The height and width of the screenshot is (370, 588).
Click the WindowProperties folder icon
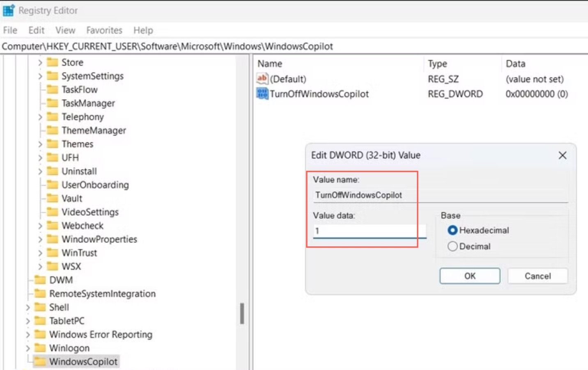tap(53, 239)
